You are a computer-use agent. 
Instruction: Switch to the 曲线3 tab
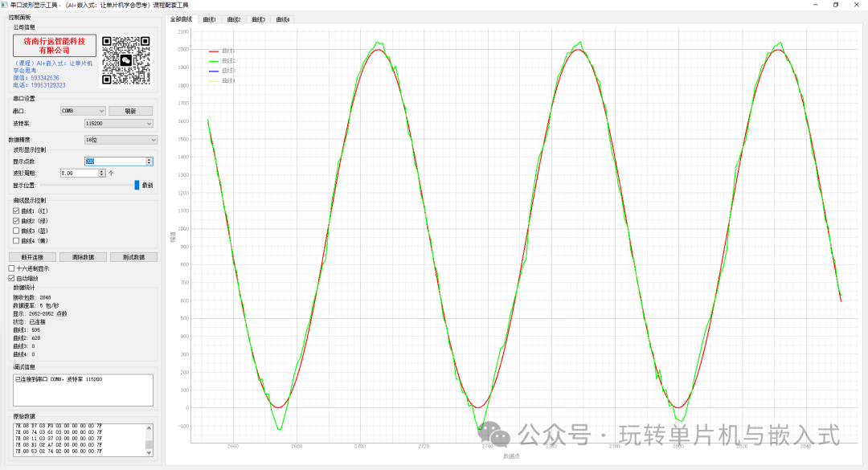click(258, 19)
